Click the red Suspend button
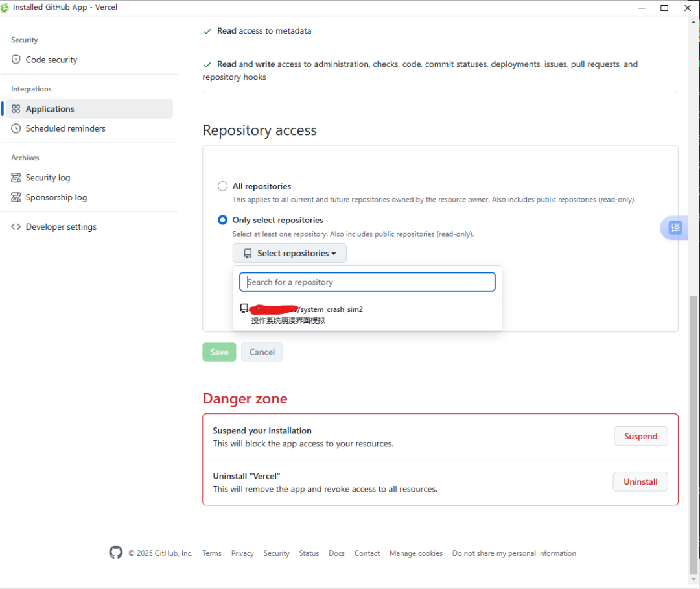Viewport: 700px width, 589px height. 640,437
